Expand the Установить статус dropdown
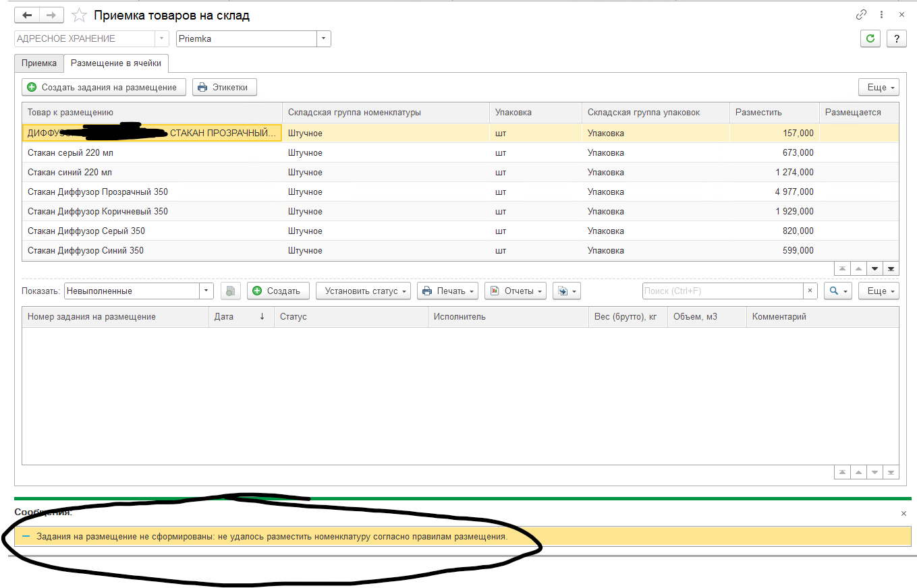Screen dimensions: 917x588 (363, 291)
